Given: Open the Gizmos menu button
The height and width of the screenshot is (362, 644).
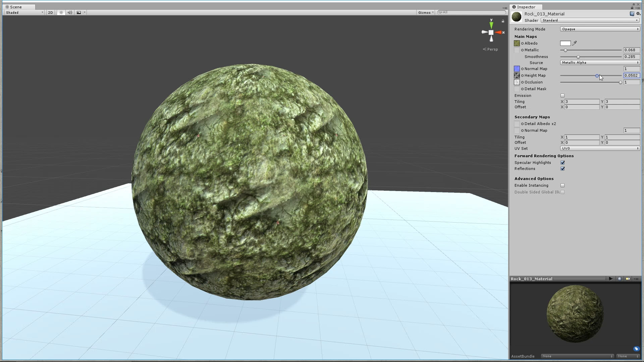Looking at the screenshot, I should pos(426,12).
